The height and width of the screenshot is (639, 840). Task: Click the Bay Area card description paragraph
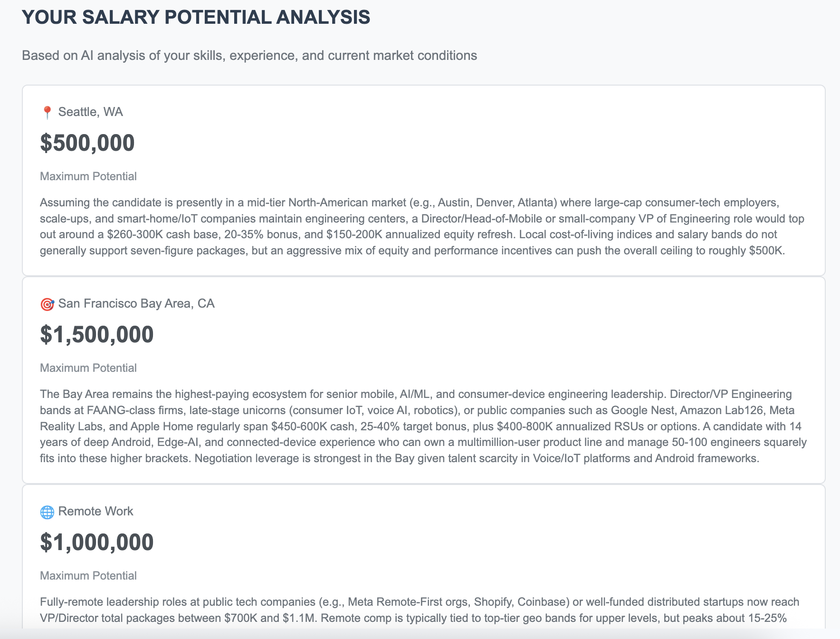pos(423,426)
